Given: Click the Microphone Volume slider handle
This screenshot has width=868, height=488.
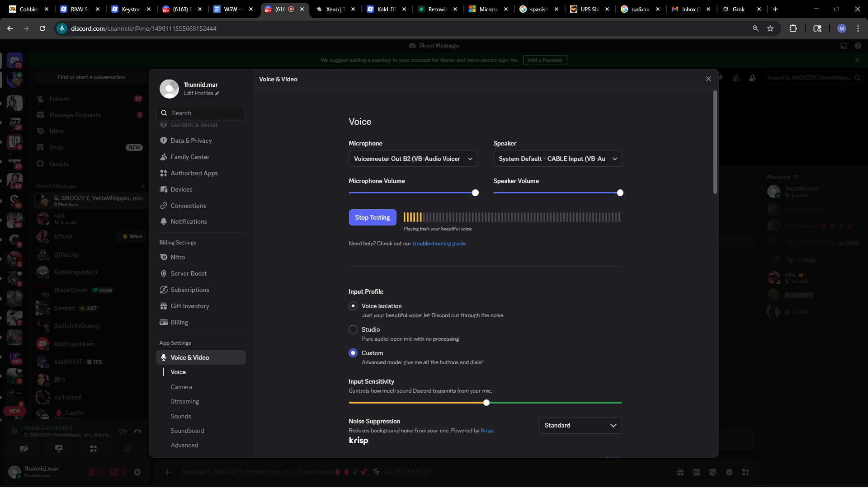Looking at the screenshot, I should [x=475, y=193].
